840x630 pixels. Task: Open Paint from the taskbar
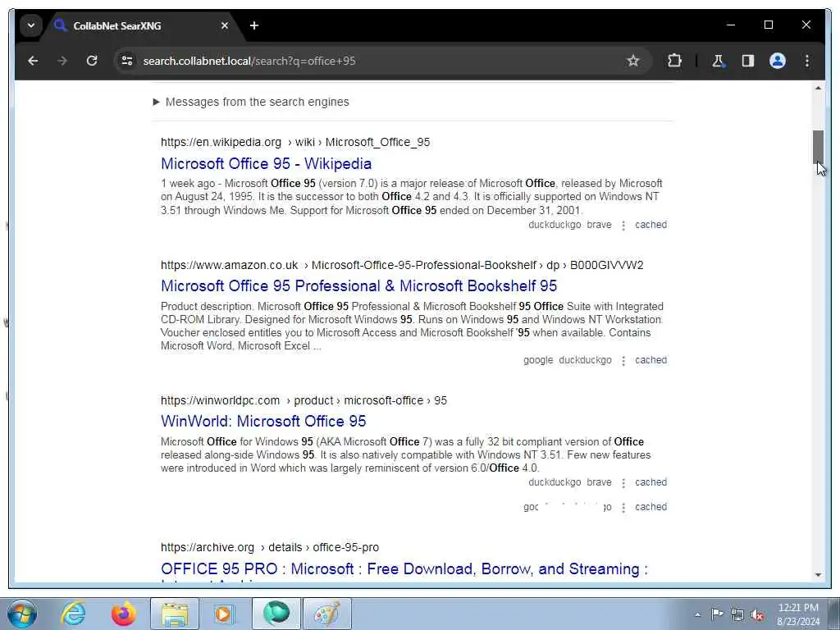(x=327, y=614)
